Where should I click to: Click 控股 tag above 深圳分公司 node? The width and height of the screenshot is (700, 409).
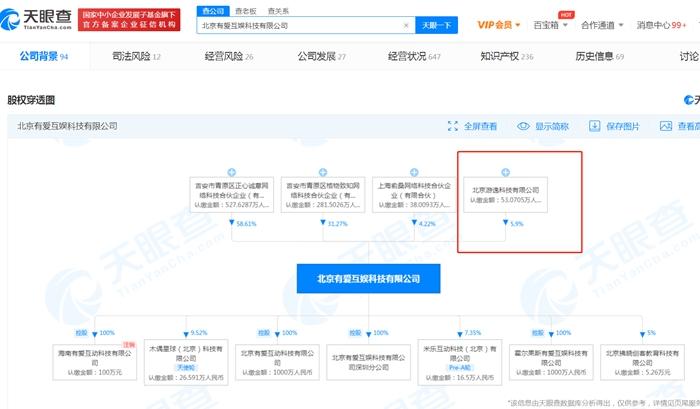(x=355, y=333)
